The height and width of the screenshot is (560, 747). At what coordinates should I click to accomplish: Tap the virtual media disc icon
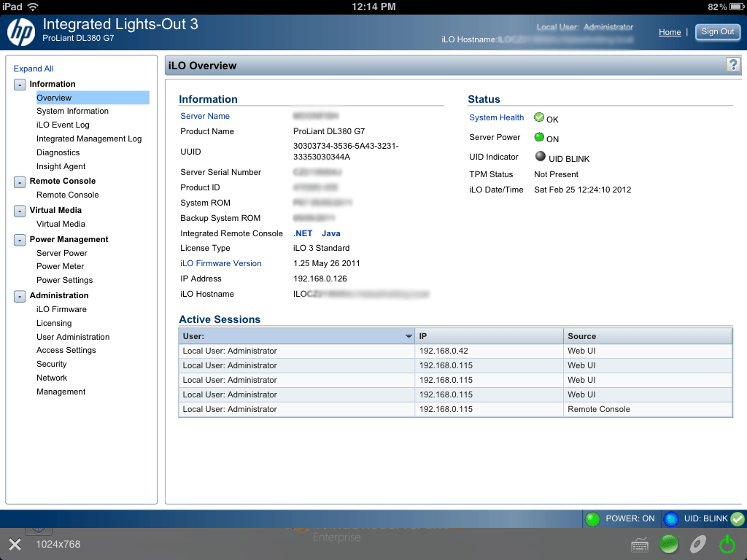pos(698,544)
